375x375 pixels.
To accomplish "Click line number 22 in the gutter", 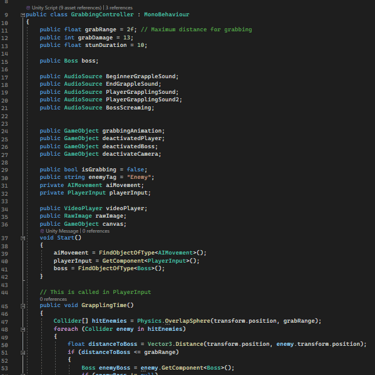I will (x=5, y=116).
